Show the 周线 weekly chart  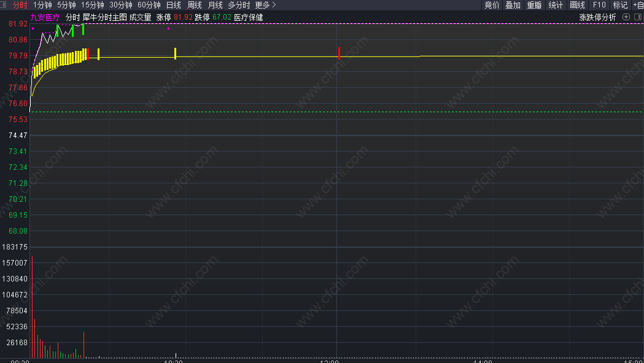(195, 5)
